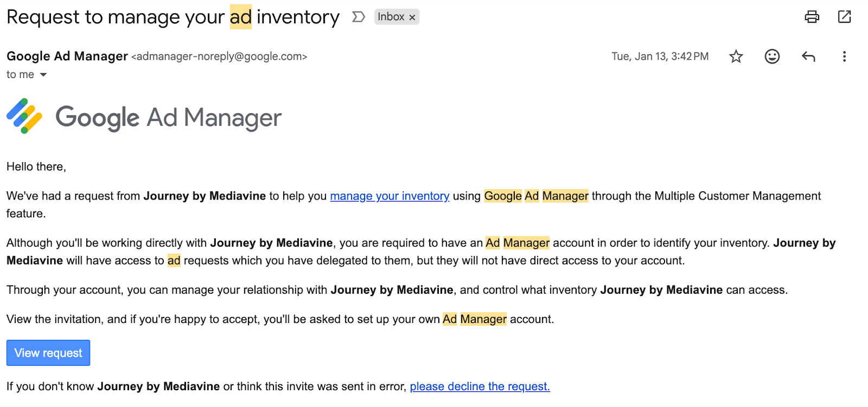Viewport: 868px width, 407px height.
Task: Open the email in a new window
Action: (x=844, y=17)
